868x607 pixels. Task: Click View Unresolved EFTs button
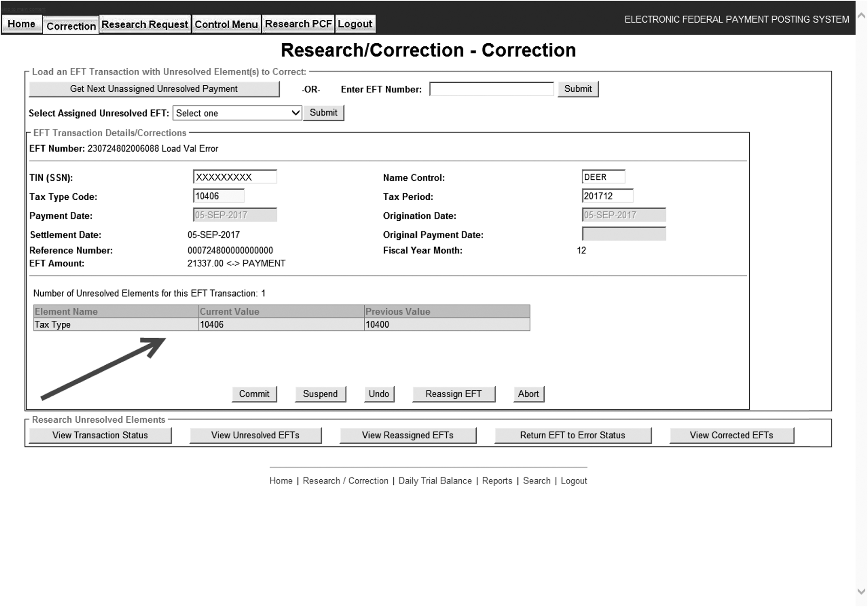(255, 435)
